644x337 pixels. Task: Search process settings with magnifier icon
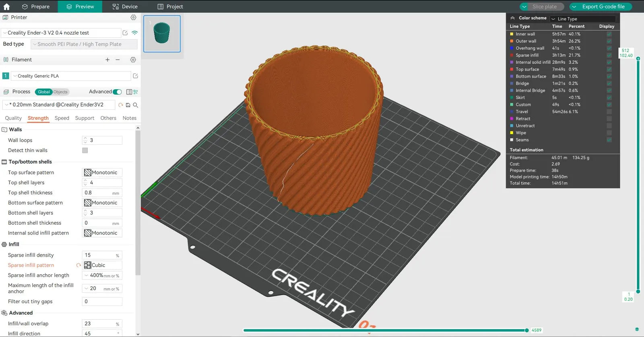coord(136,105)
